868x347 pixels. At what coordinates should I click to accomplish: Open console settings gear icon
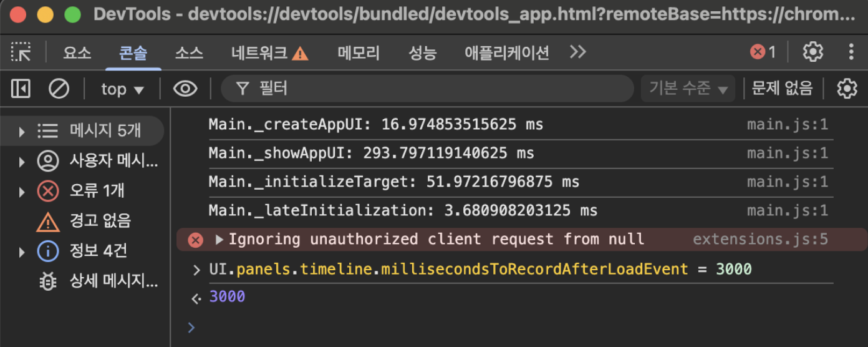click(847, 89)
